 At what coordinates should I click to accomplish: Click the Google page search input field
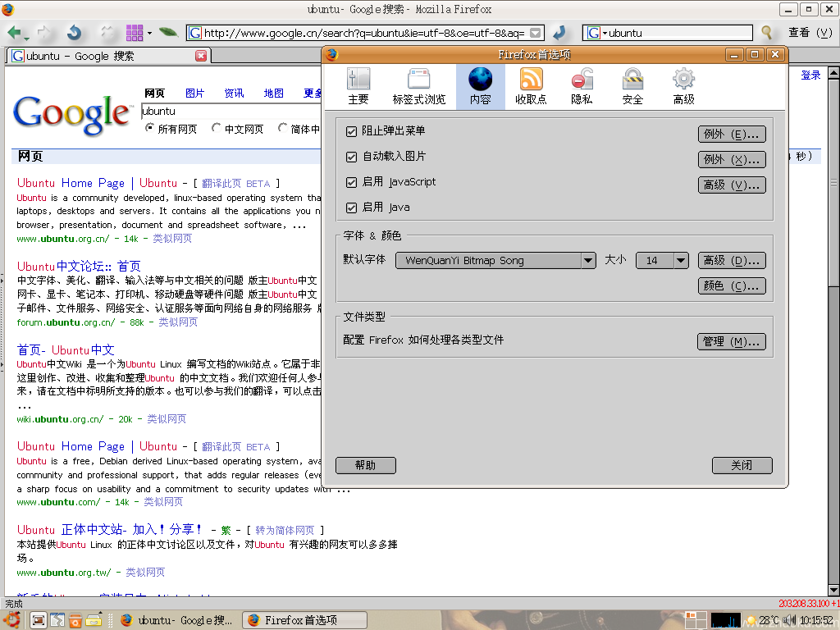click(231, 111)
